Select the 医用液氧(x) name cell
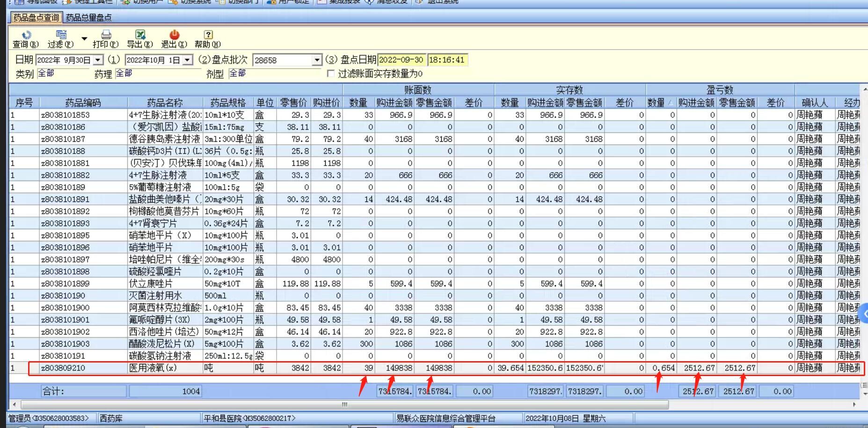Image resolution: width=868 pixels, height=428 pixels. 165,368
